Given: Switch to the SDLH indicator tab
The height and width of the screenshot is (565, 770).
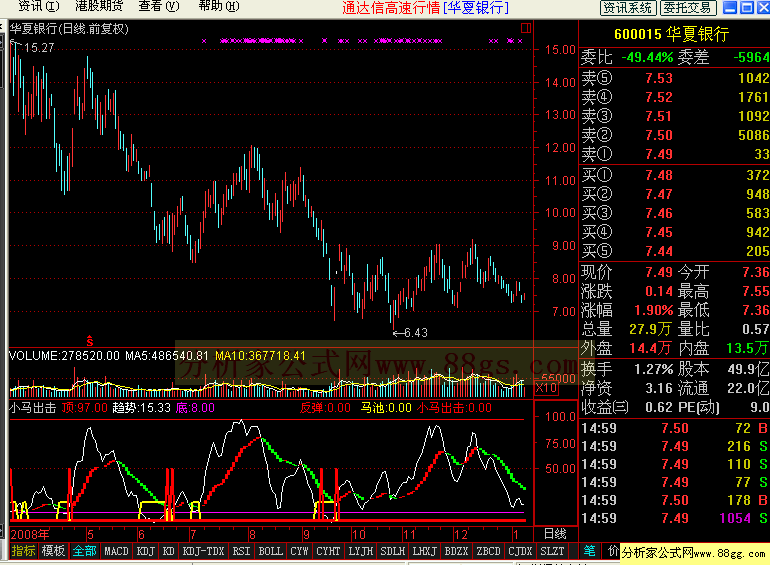Looking at the screenshot, I should click(392, 551).
